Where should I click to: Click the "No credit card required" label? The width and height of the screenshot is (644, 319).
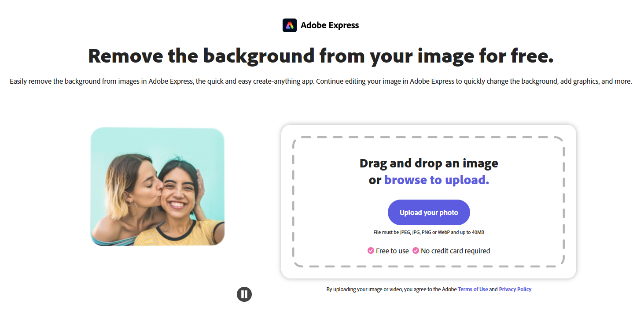[455, 250]
